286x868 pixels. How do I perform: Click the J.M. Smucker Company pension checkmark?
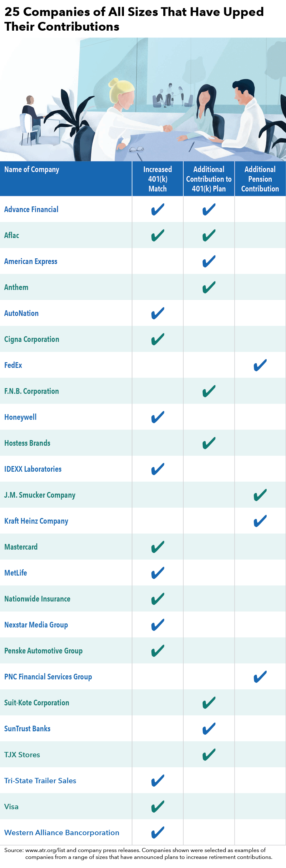coord(260,495)
